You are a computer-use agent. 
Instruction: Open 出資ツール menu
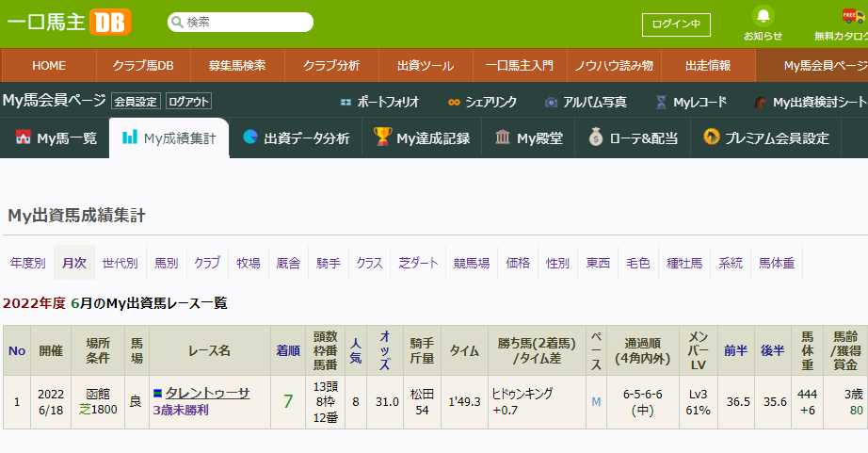coord(426,65)
